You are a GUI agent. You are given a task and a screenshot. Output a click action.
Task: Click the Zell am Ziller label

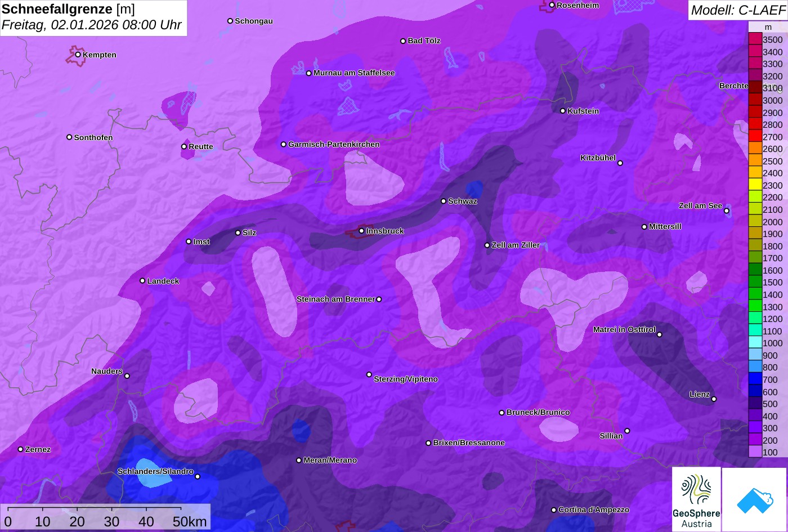516,245
